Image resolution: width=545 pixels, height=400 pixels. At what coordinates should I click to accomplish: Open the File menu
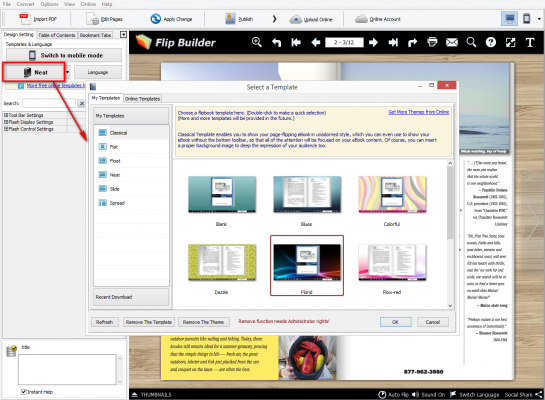coord(7,4)
